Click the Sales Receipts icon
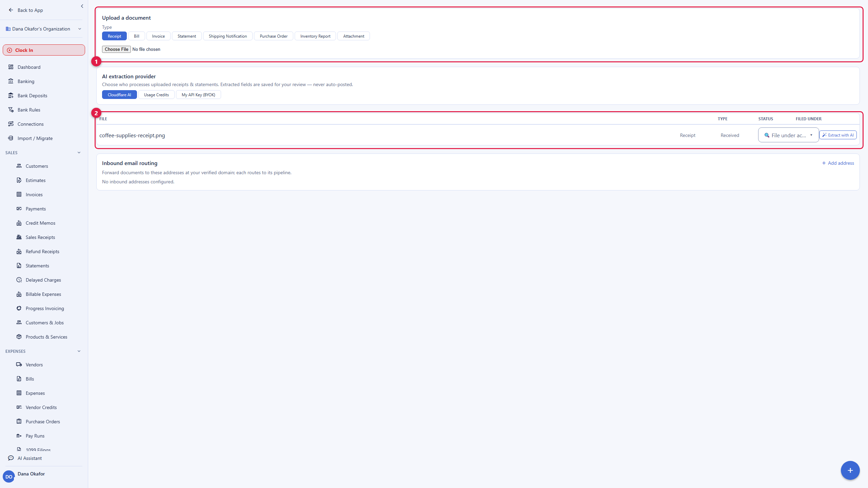This screenshot has width=868, height=488. click(19, 237)
